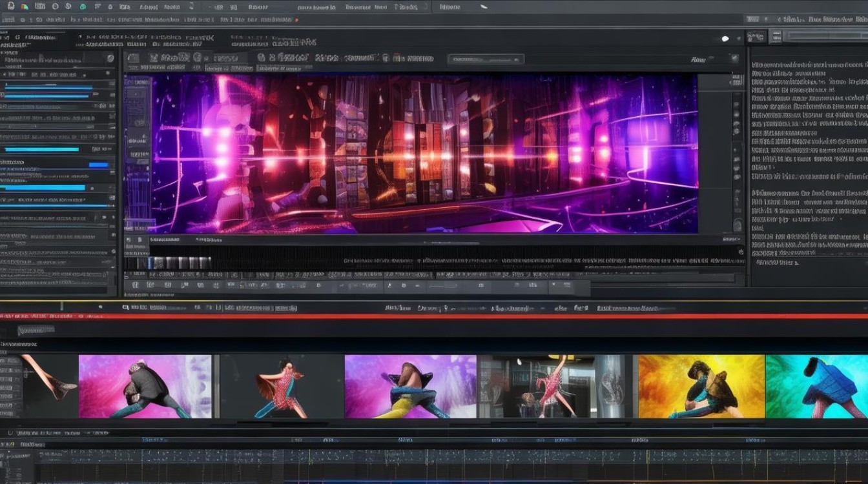Screen dimensions: 868x484
Task: Click the labeled text button at right of preview header
Action: pyautogui.click(x=697, y=59)
